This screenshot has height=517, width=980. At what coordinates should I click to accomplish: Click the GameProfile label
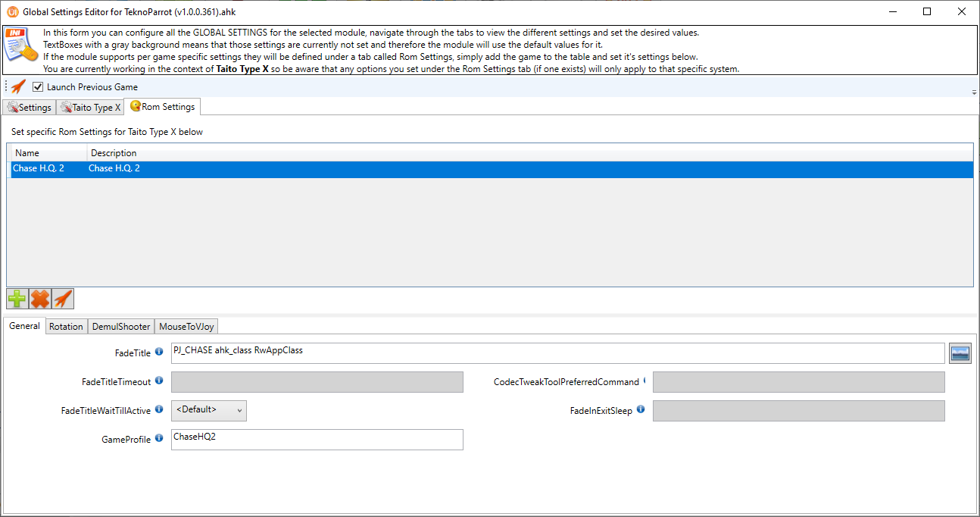tap(126, 440)
